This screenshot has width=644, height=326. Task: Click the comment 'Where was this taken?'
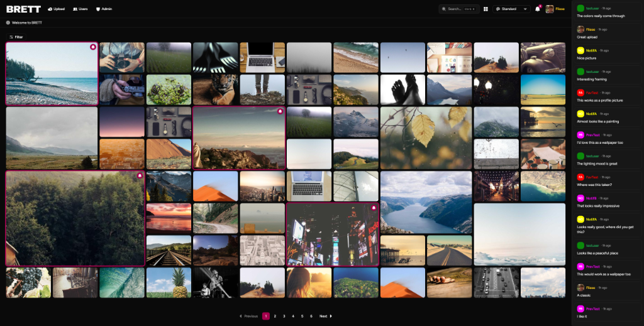(594, 185)
